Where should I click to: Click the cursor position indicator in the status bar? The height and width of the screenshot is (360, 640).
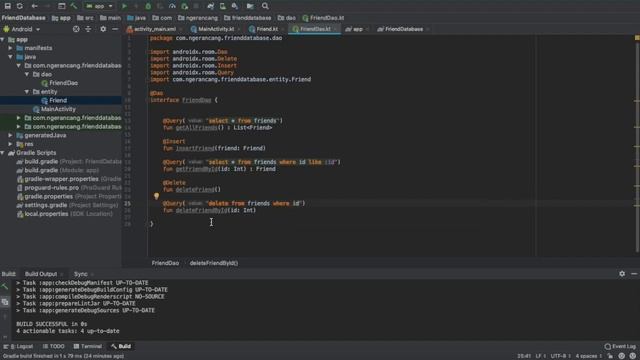click(524, 356)
